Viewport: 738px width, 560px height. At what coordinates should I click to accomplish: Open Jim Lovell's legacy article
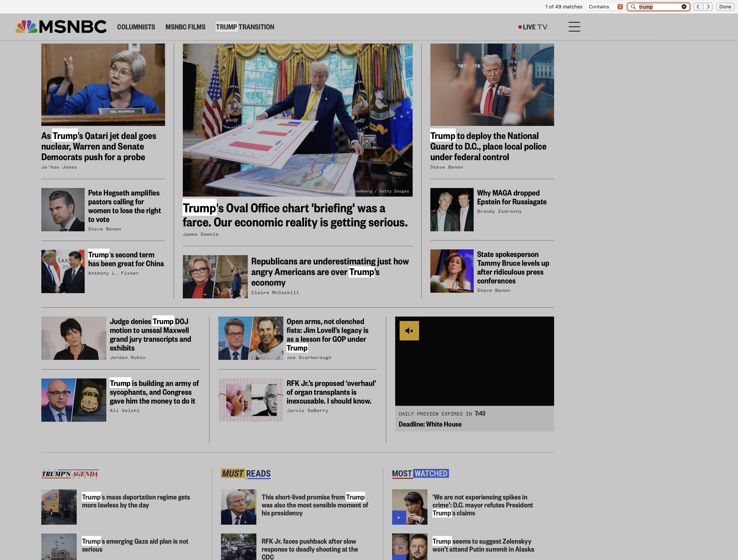327,334
